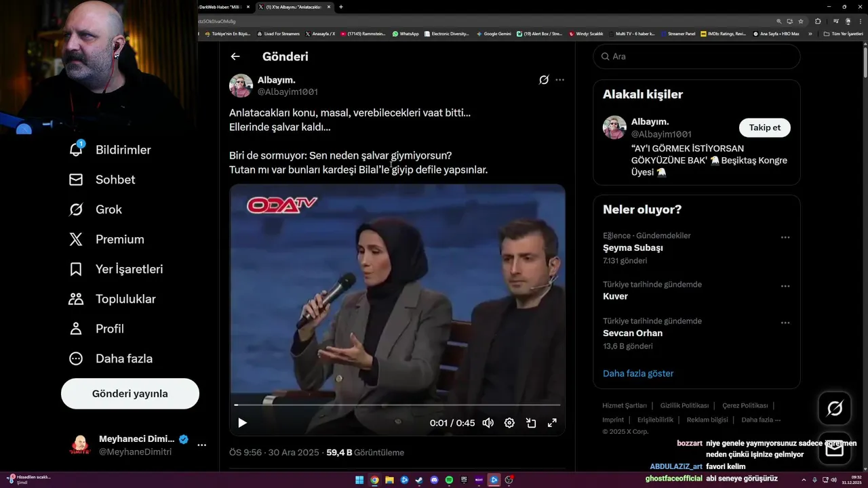Open Sevcan Orhan trending topic

633,333
